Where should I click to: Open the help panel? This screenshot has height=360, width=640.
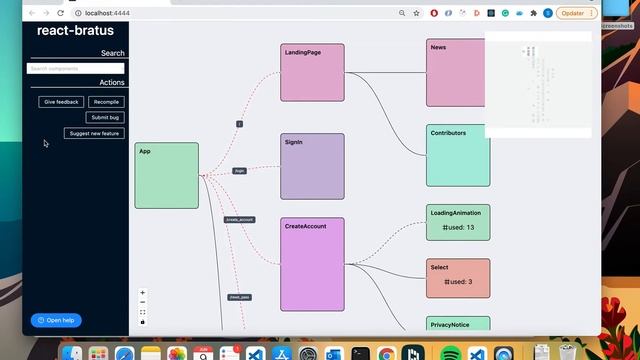click(x=56, y=320)
